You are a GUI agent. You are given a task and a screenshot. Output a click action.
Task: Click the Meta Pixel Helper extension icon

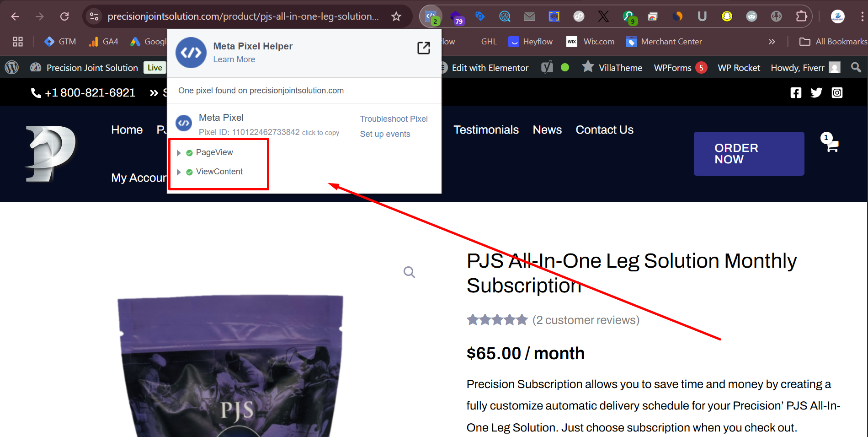click(x=431, y=17)
